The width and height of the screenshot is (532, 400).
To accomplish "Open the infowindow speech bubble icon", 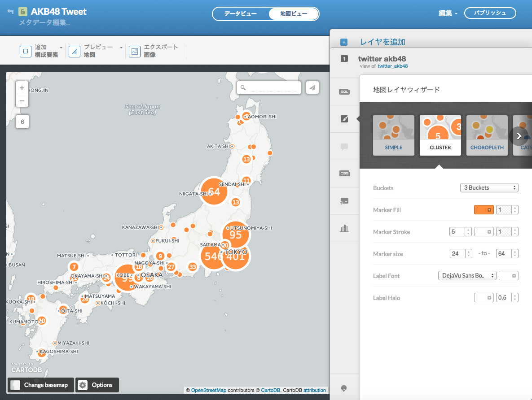I will (x=344, y=147).
